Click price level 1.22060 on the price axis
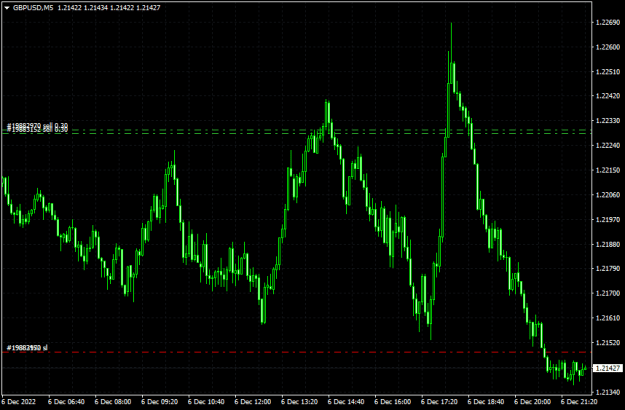The width and height of the screenshot is (625, 410). click(x=607, y=195)
